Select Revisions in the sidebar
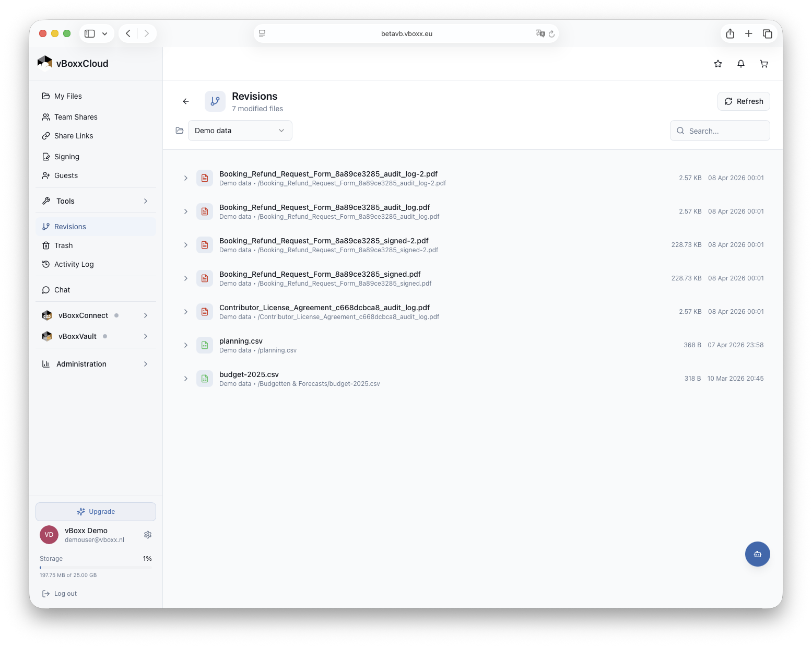The width and height of the screenshot is (812, 647). [x=96, y=227]
